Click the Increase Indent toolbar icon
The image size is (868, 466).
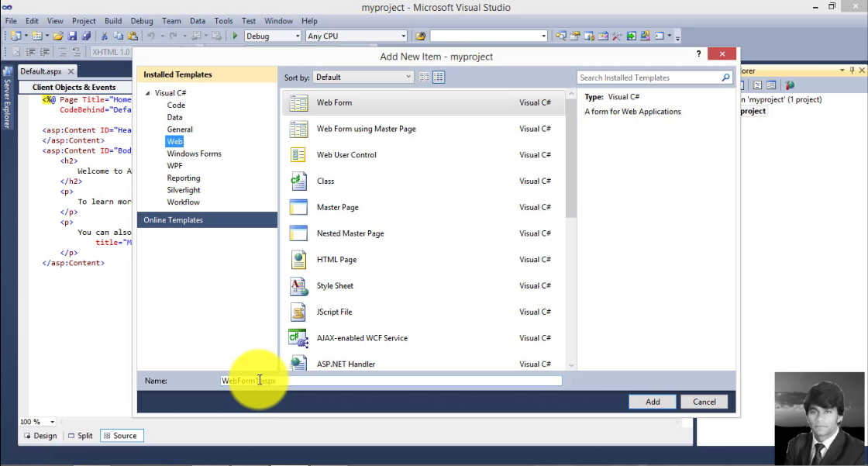click(44, 52)
